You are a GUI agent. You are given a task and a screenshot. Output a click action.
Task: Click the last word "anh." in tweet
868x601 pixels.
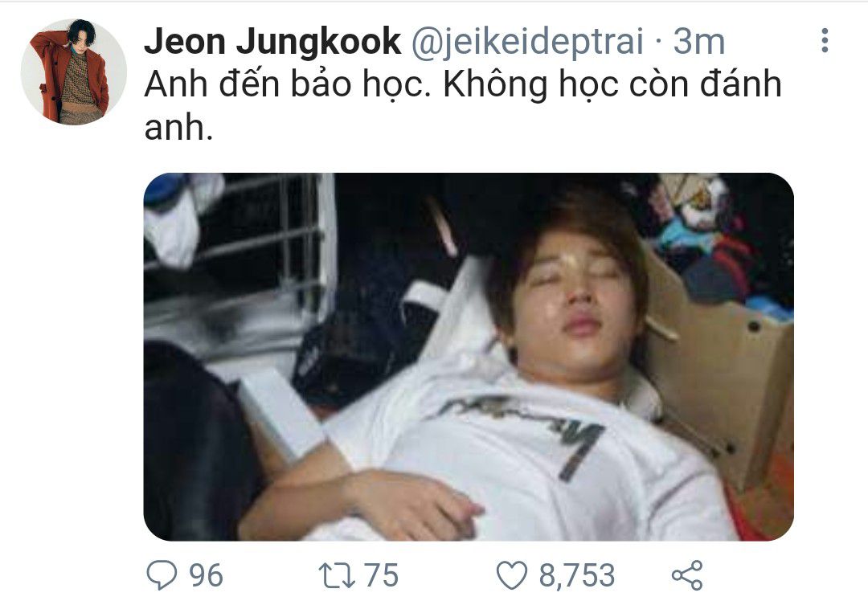pos(178,128)
